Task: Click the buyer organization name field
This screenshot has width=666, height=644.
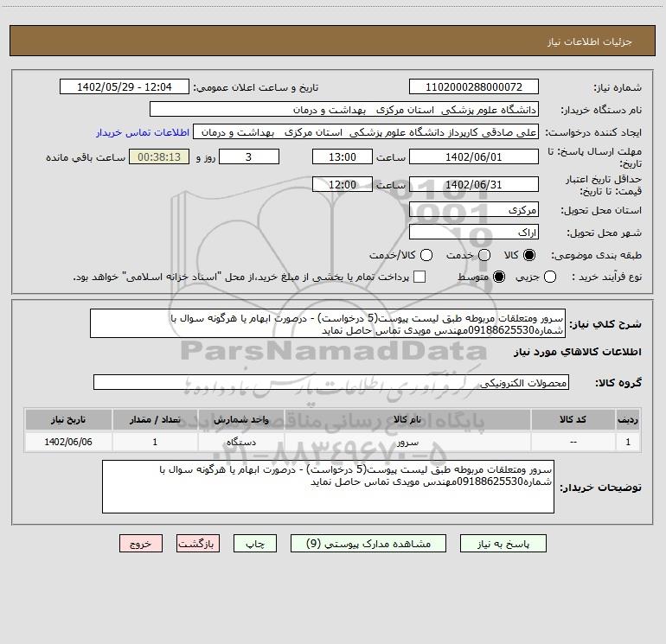Action: coord(344,109)
